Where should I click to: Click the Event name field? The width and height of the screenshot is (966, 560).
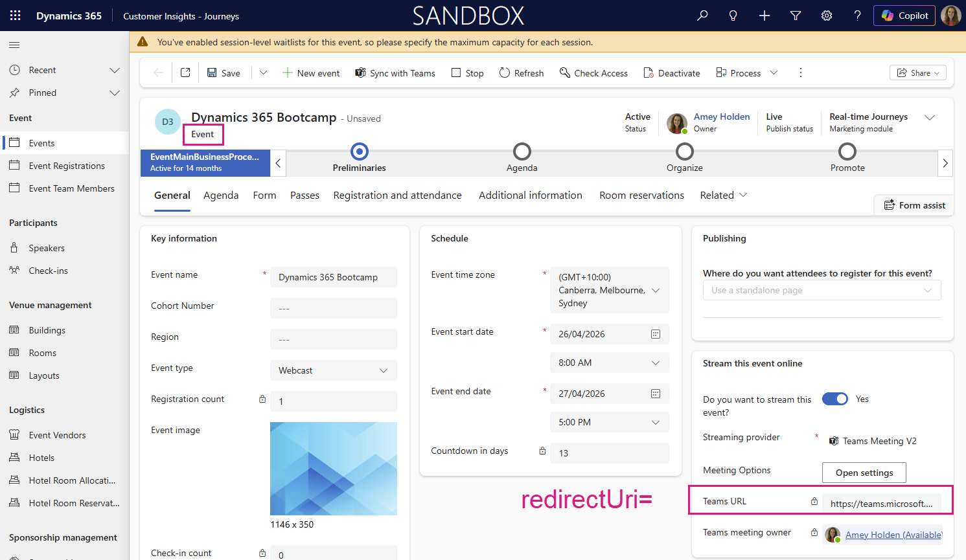pyautogui.click(x=334, y=277)
